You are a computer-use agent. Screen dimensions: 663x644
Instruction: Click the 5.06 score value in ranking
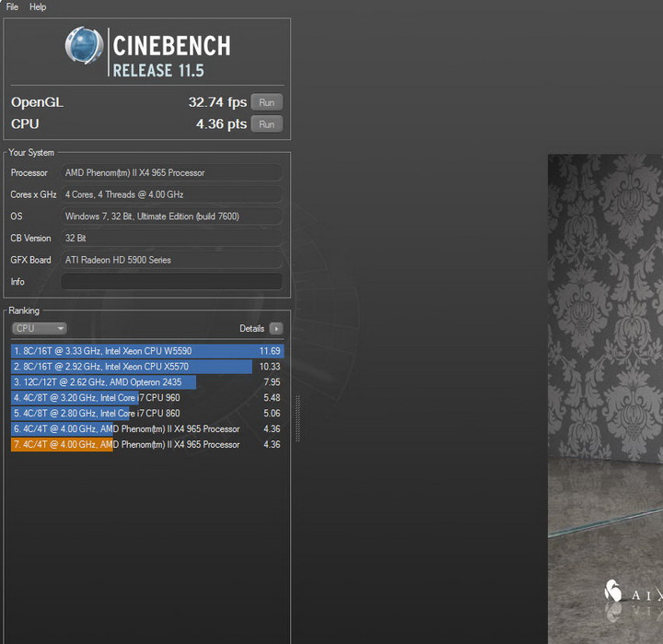tap(272, 414)
